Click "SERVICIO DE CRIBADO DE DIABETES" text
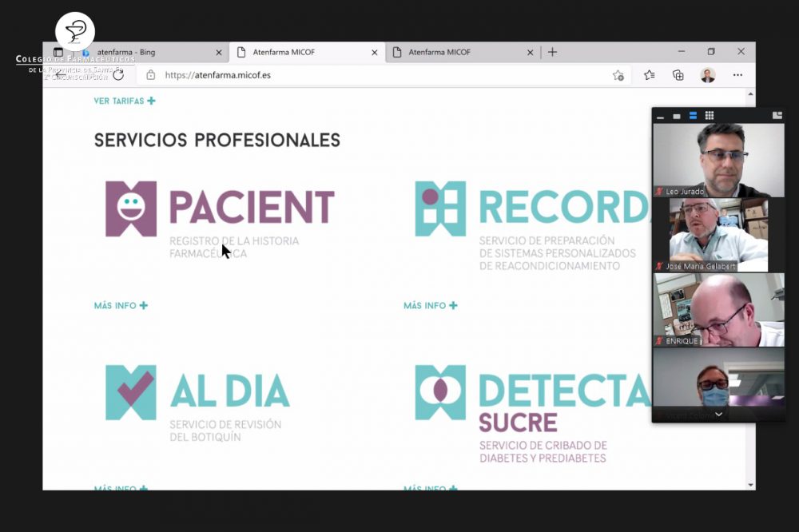Screen dimensions: 799x532 543,451
